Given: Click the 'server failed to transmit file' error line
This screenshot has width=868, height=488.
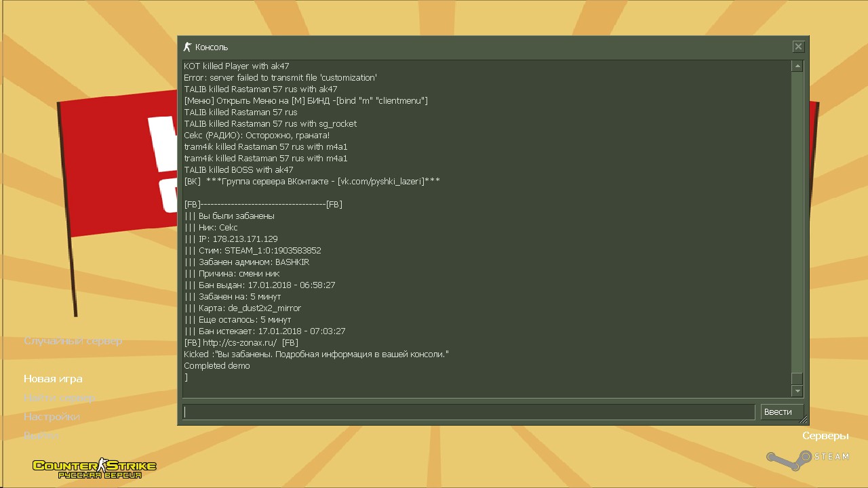Looking at the screenshot, I should (x=280, y=78).
